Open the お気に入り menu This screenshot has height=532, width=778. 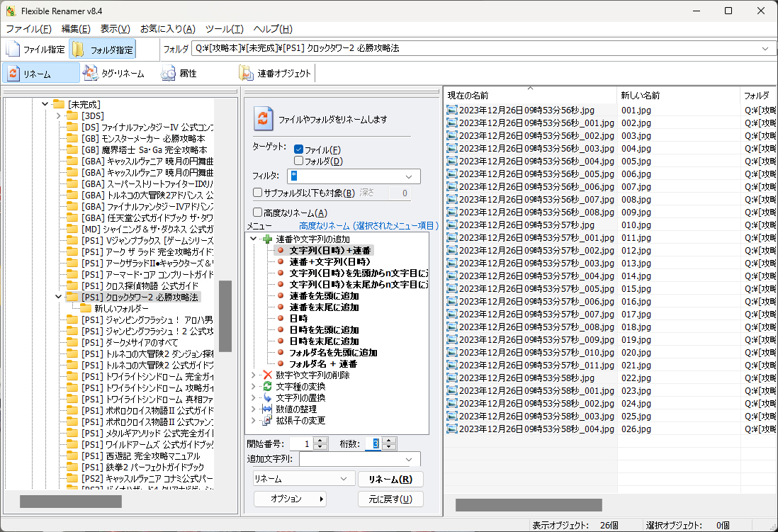(167, 29)
